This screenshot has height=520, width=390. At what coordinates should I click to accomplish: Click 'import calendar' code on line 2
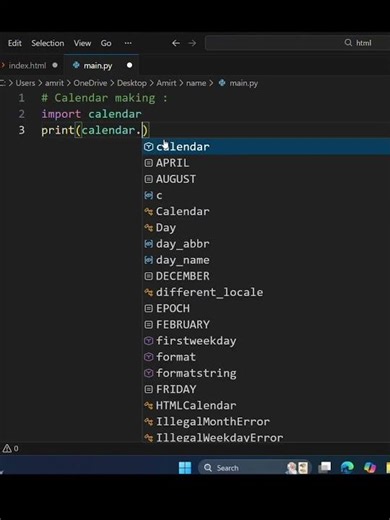pos(91,114)
